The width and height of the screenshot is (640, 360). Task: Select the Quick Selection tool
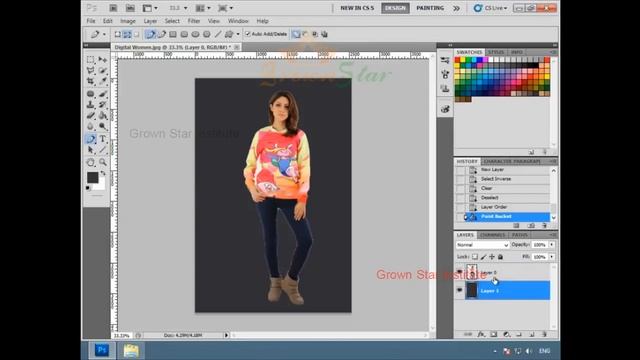[x=102, y=71]
